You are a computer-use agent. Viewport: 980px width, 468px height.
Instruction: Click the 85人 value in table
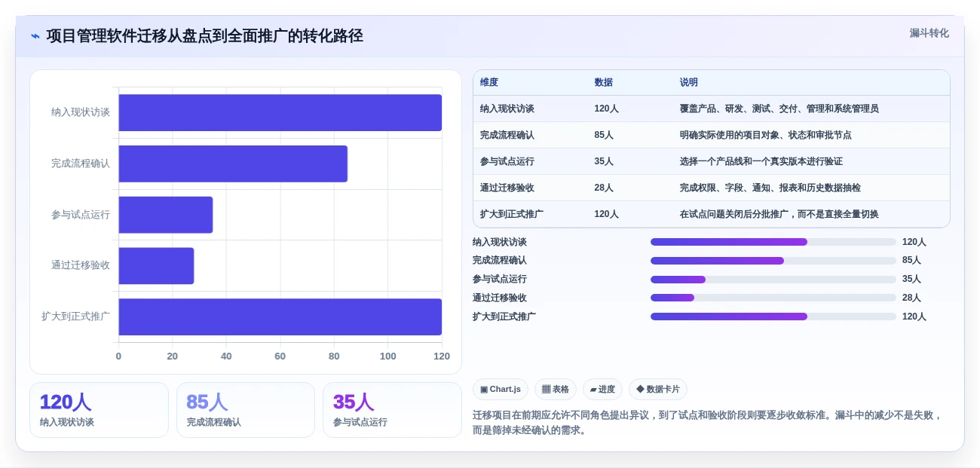click(x=604, y=135)
